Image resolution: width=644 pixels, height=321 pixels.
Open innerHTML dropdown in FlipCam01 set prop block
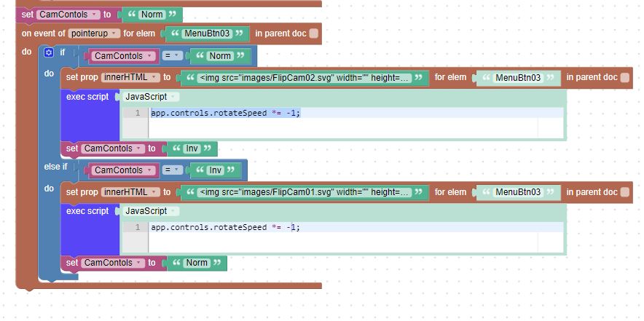click(131, 192)
